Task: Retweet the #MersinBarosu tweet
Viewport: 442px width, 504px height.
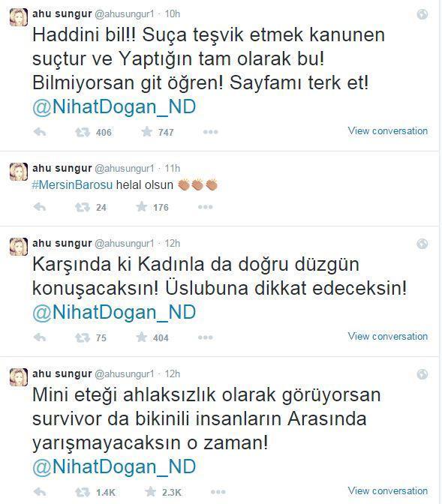Action: [83, 207]
